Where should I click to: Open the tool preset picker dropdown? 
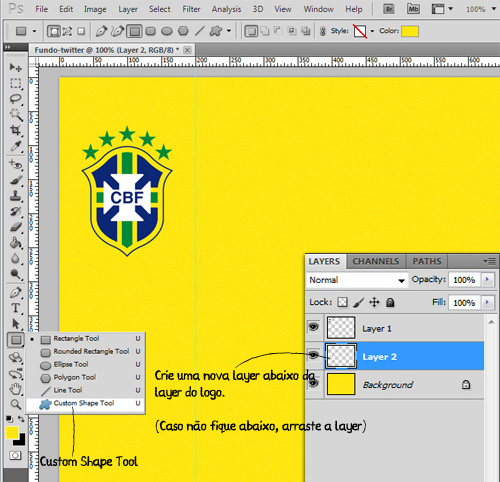34,31
